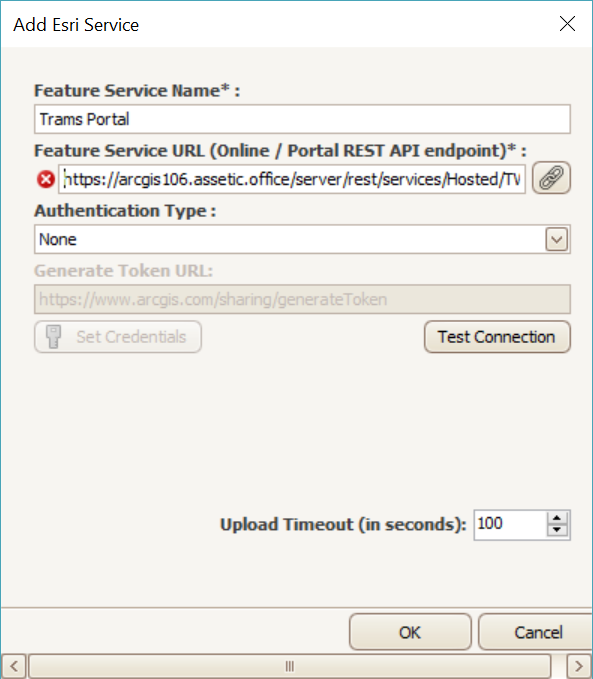This screenshot has height=679, width=593.
Task: Click the Upload Timeout value field
Action: tap(510, 524)
